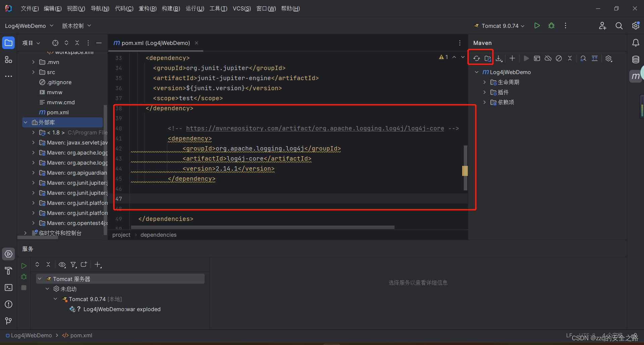Collapse external libraries node
This screenshot has height=345, width=644.
(x=25, y=122)
